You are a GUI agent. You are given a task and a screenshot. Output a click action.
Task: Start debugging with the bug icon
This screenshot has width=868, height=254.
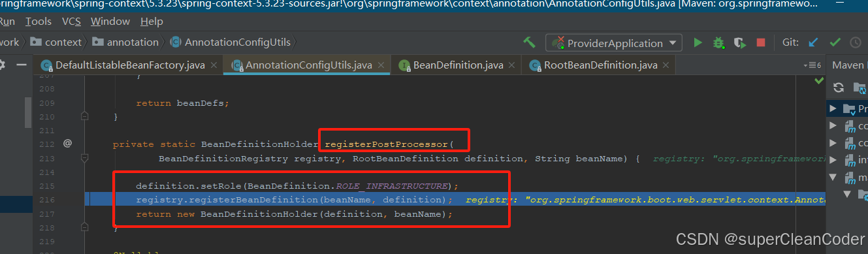718,42
